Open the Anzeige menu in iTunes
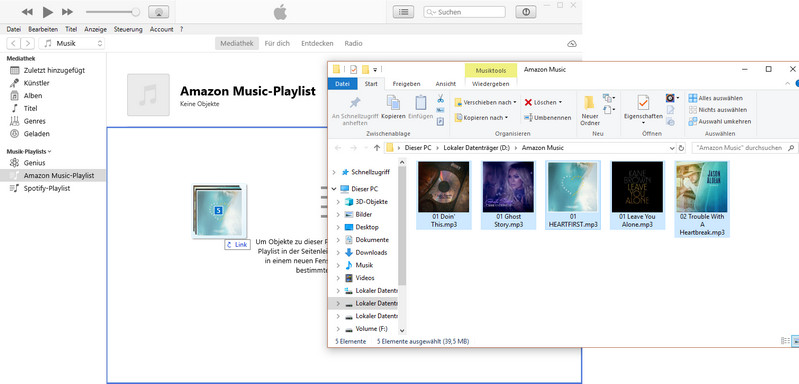 pyautogui.click(x=96, y=30)
